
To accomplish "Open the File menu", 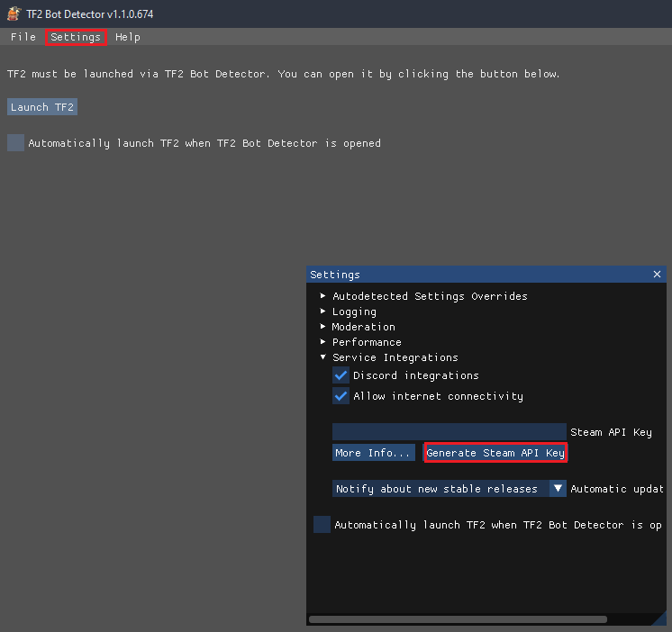I will [x=23, y=37].
